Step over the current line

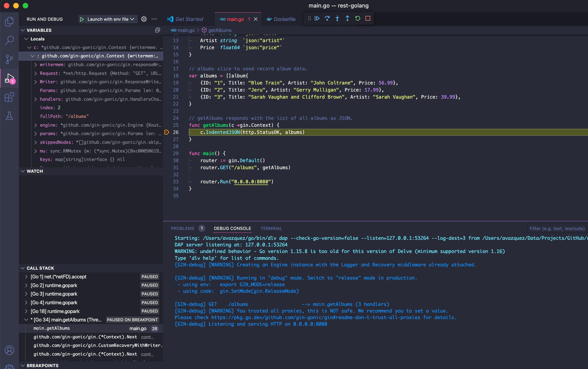327,18
